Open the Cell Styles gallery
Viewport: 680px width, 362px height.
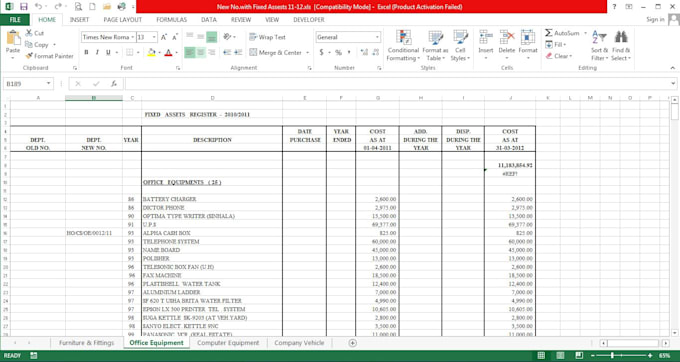point(460,38)
